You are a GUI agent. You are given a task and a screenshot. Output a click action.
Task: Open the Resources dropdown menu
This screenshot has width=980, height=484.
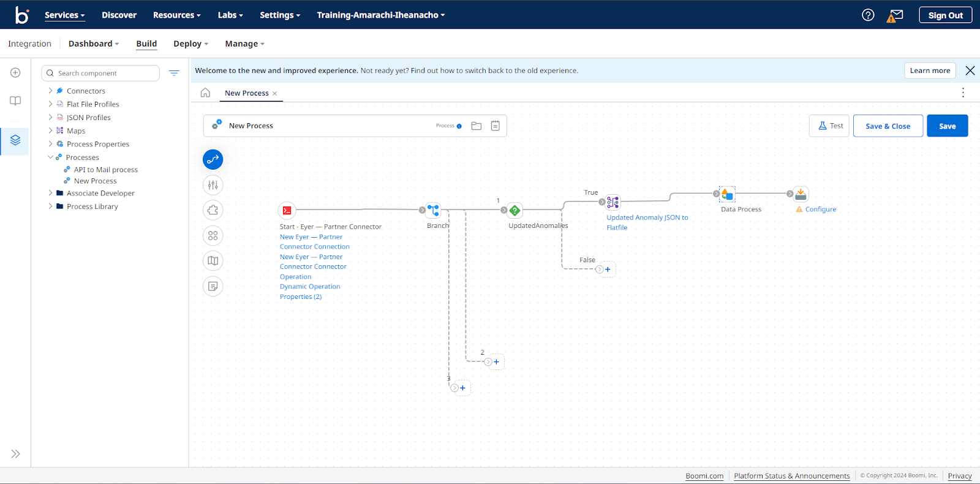[x=176, y=15]
